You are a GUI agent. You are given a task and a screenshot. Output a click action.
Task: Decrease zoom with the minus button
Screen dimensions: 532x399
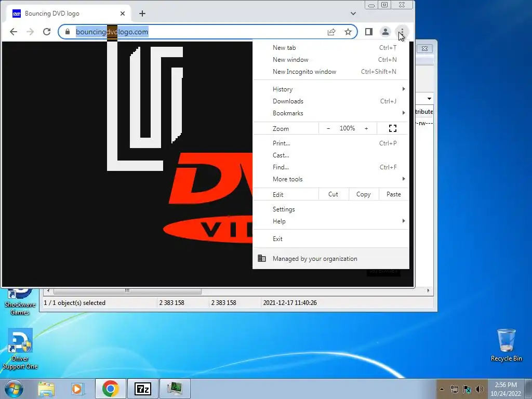pos(328,128)
